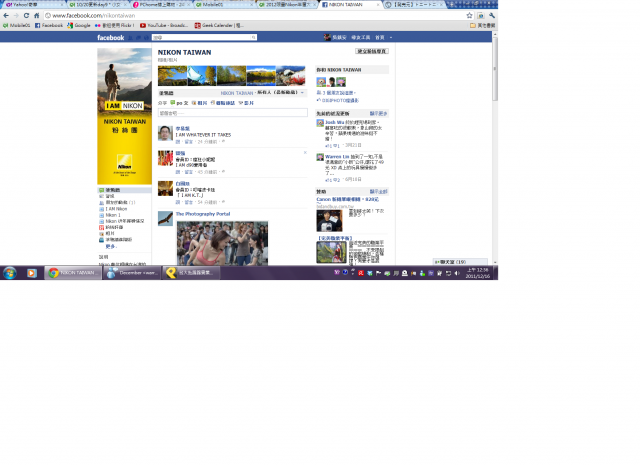Switch to the fourth tab titled Mobile01
The width and height of the screenshot is (640, 465).
(224, 4)
